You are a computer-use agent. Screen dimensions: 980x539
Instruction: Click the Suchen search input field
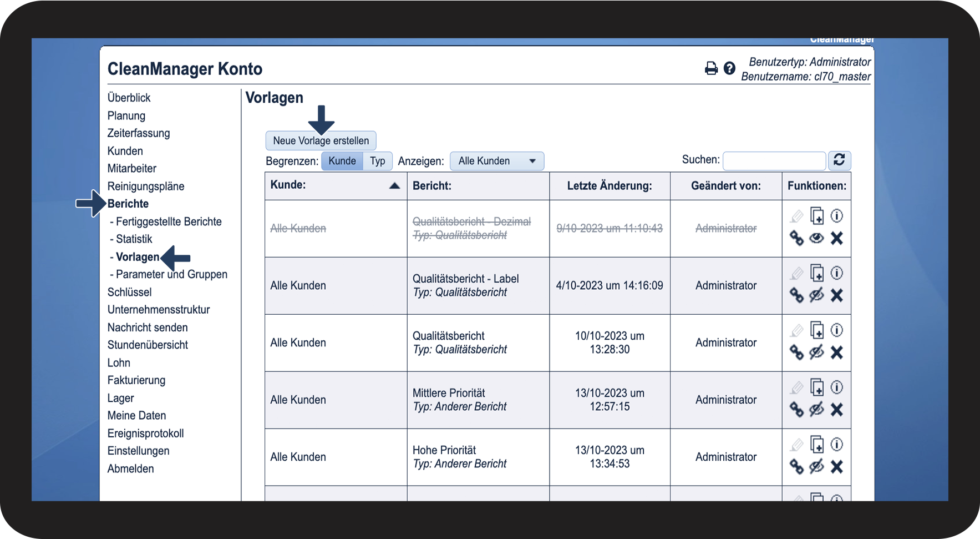coord(774,160)
